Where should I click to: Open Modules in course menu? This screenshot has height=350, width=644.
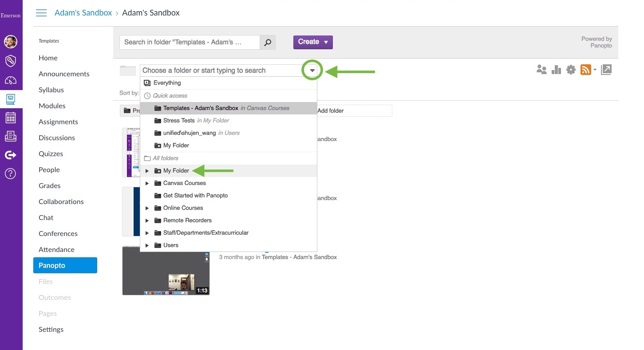pos(52,106)
